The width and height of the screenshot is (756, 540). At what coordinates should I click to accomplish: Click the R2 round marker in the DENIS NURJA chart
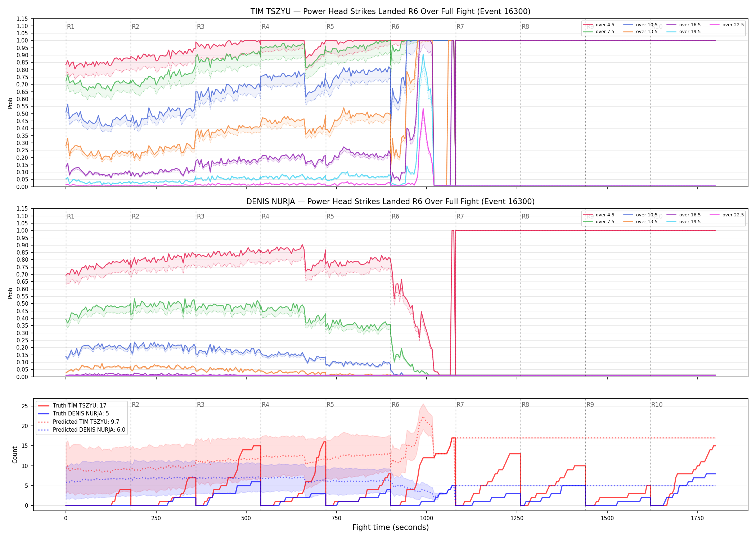pos(135,216)
